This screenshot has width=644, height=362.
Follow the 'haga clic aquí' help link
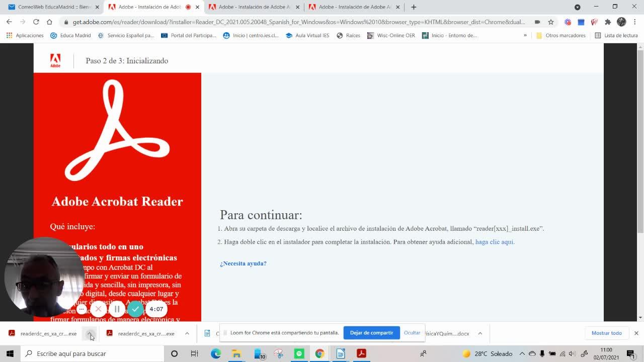(x=494, y=242)
